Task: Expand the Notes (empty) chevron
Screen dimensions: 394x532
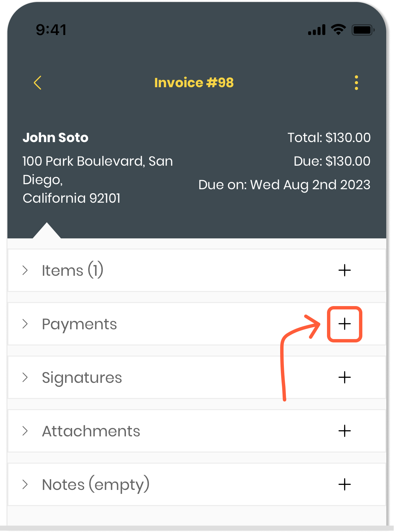Action: [25, 485]
